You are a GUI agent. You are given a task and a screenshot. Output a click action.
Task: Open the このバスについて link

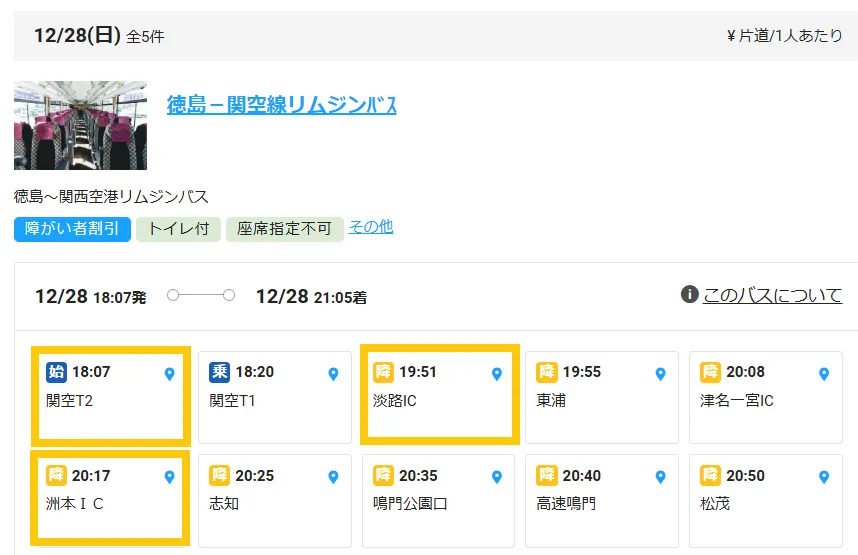point(772,295)
